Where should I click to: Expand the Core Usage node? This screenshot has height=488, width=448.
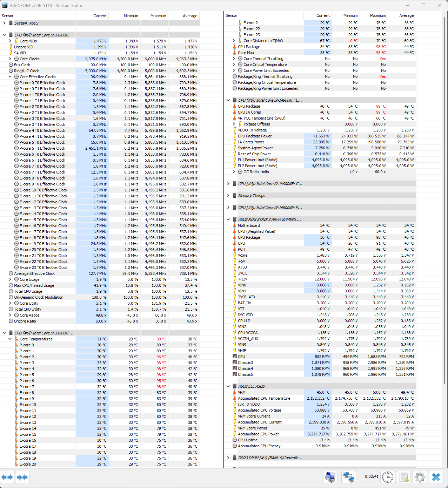coord(10,279)
